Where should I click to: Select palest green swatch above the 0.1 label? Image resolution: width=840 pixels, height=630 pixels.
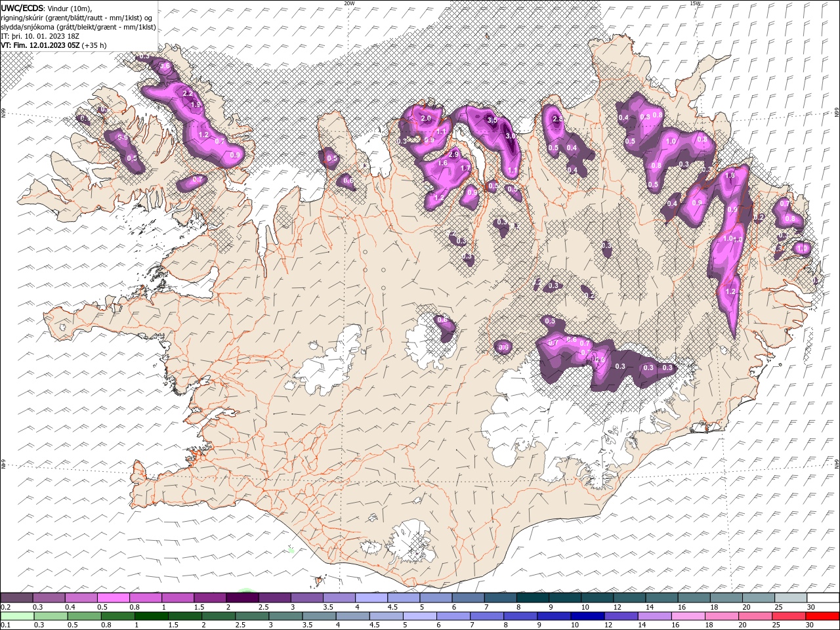17,616
